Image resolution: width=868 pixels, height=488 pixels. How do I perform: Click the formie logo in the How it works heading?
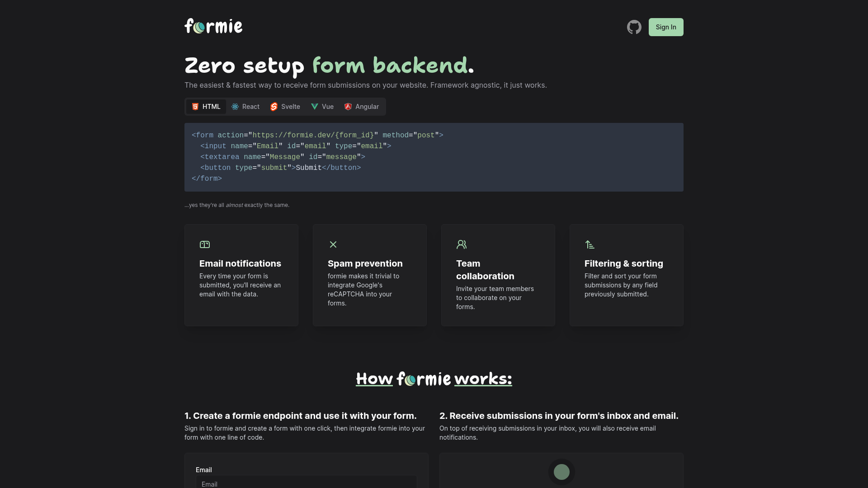click(424, 379)
